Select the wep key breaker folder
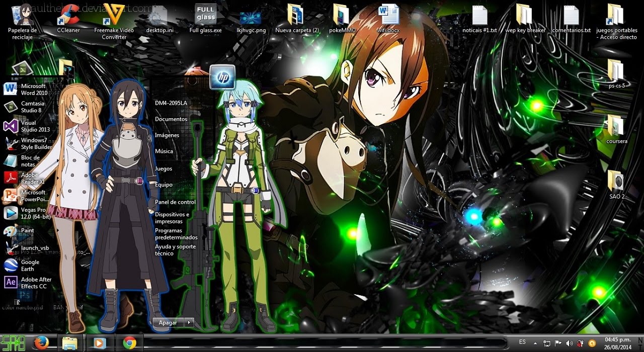 (525, 19)
